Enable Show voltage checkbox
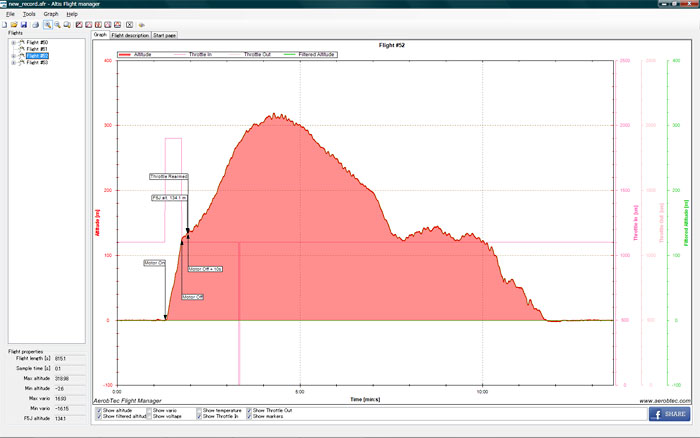The image size is (700, 438). tap(149, 416)
